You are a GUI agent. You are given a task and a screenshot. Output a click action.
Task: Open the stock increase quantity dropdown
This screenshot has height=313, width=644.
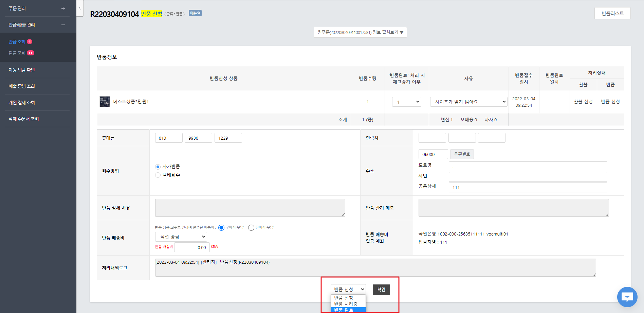click(406, 102)
